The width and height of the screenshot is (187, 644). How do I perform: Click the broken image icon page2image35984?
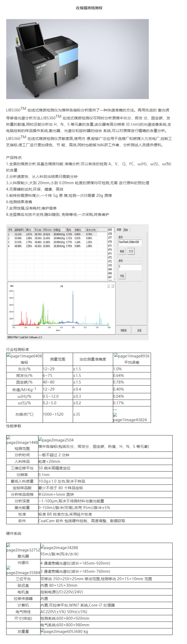[x=23, y=570]
